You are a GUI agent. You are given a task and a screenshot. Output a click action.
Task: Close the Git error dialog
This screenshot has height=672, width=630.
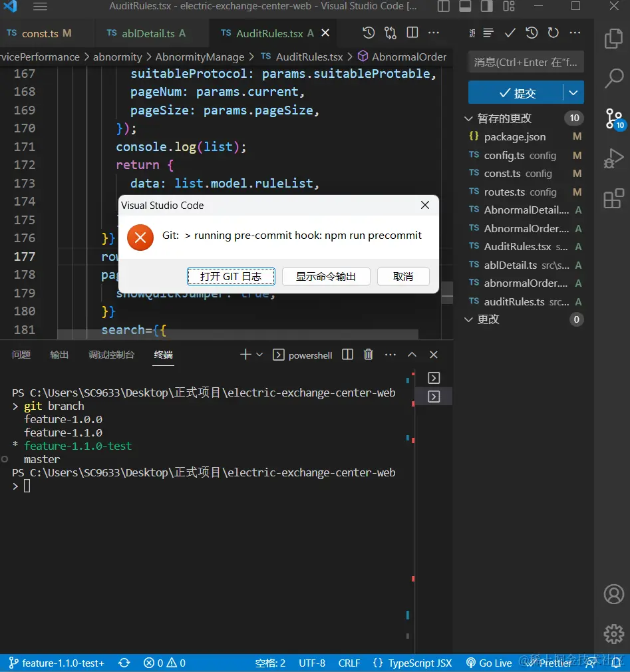point(424,206)
